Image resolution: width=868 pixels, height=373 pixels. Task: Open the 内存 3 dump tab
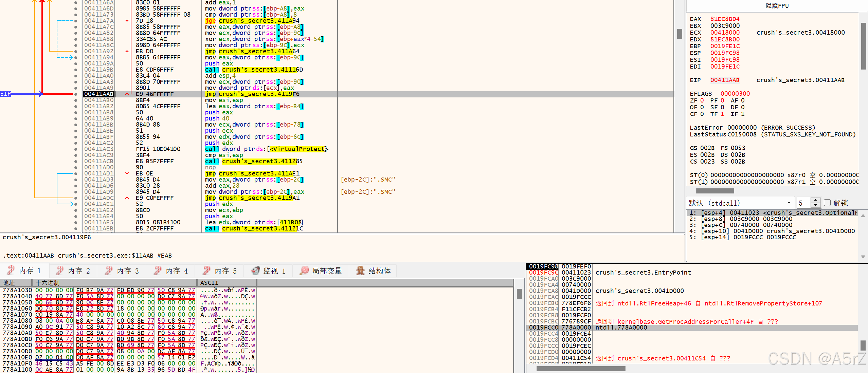pyautogui.click(x=122, y=271)
